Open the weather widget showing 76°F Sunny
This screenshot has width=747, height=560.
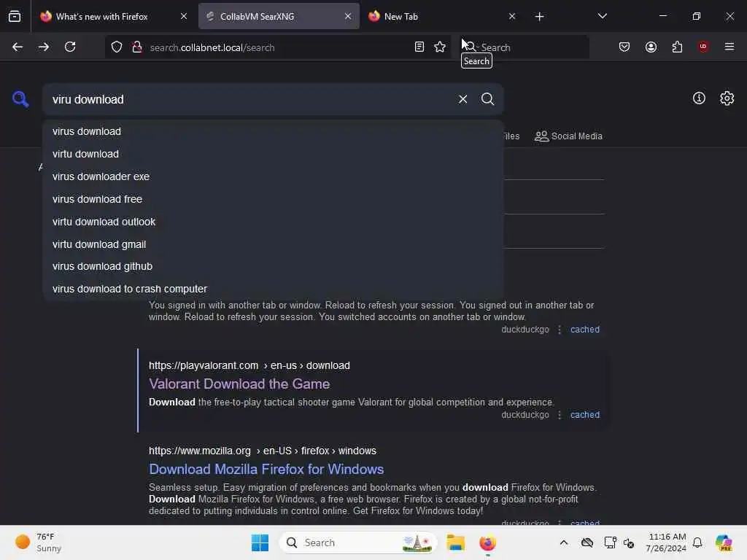(x=39, y=542)
